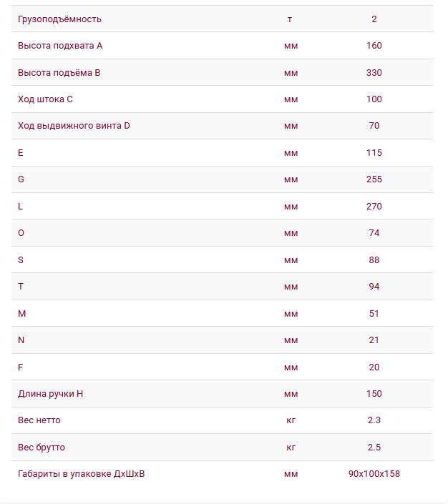Click the value 94 in row T
Image resolution: width=448 pixels, height=504 pixels.
click(374, 287)
